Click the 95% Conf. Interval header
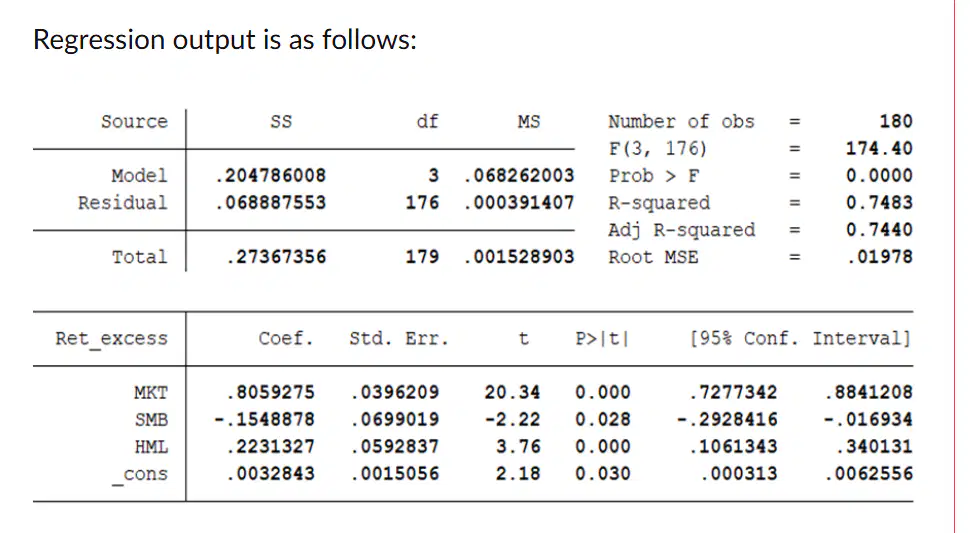The height and width of the screenshot is (533, 970). coord(801,339)
